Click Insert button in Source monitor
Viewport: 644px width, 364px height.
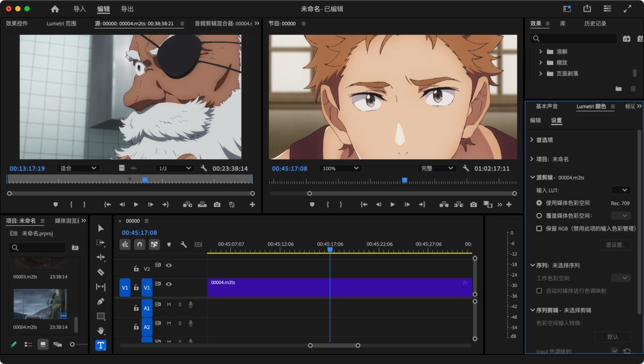[188, 204]
